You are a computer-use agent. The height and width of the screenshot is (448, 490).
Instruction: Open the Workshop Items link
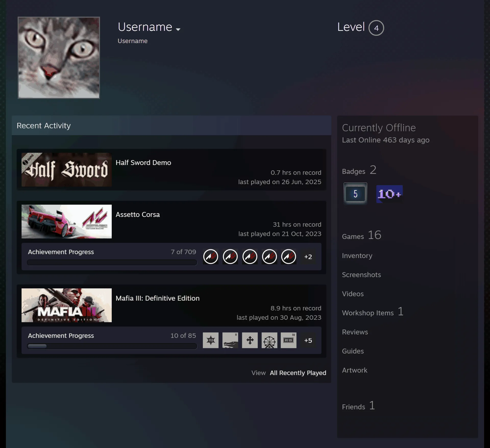coord(373,312)
